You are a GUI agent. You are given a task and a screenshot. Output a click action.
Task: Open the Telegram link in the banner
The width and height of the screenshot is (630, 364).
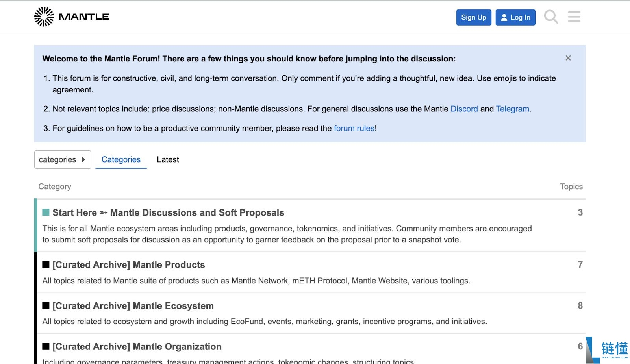(513, 109)
